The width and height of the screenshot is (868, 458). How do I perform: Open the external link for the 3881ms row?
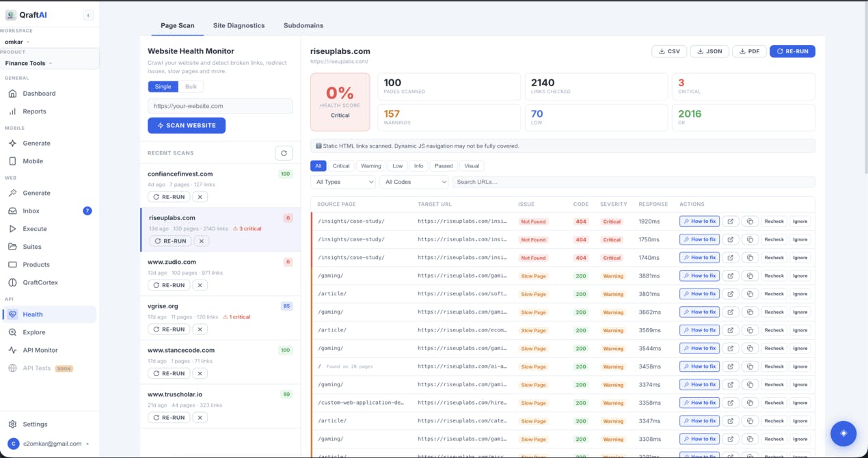731,276
